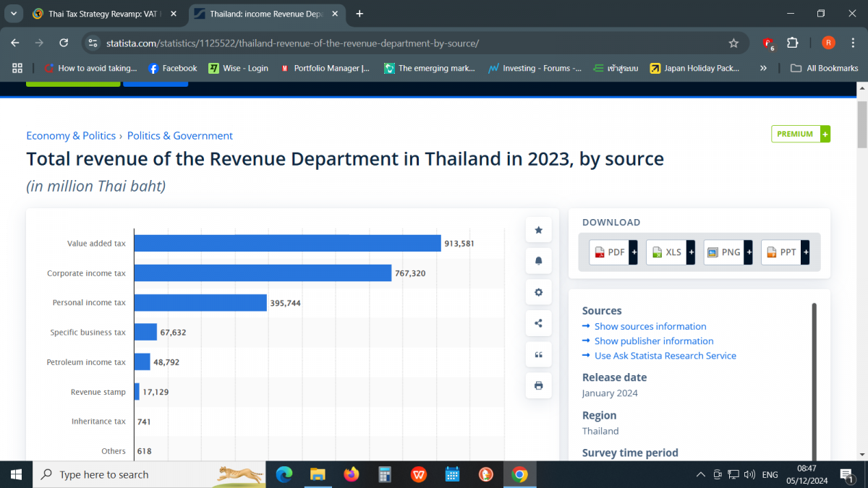Bookmark this page with star icon

pos(733,43)
